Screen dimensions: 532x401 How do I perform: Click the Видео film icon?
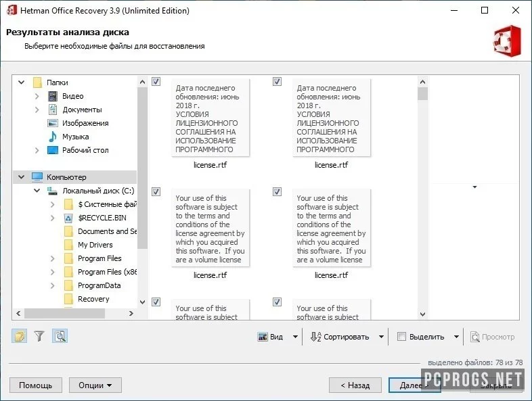tap(53, 96)
